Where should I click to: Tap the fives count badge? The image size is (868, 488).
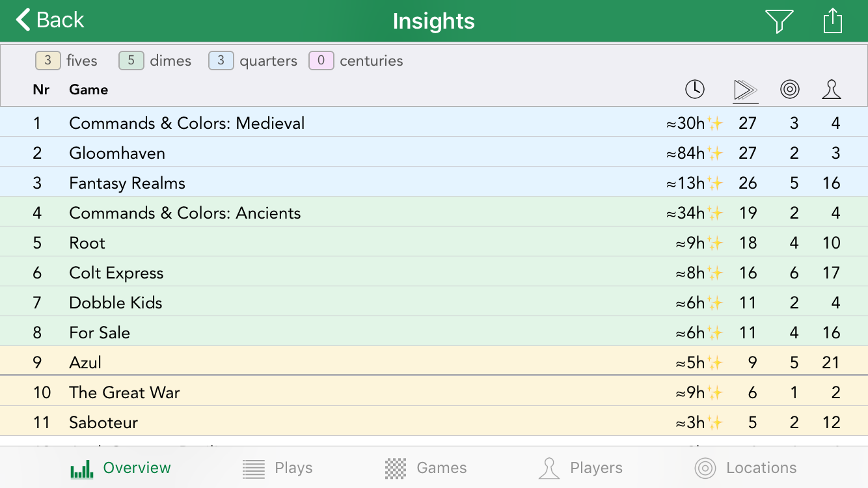[x=47, y=61]
